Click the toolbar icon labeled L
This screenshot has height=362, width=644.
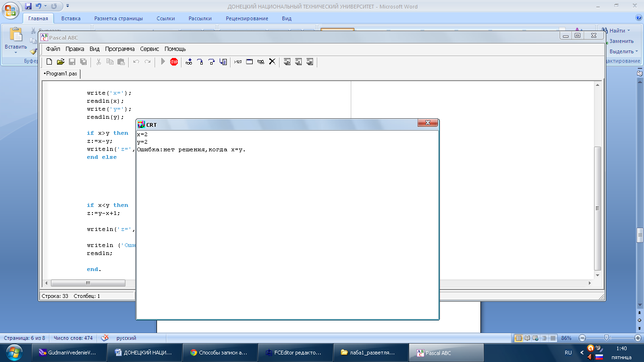pyautogui.click(x=298, y=62)
